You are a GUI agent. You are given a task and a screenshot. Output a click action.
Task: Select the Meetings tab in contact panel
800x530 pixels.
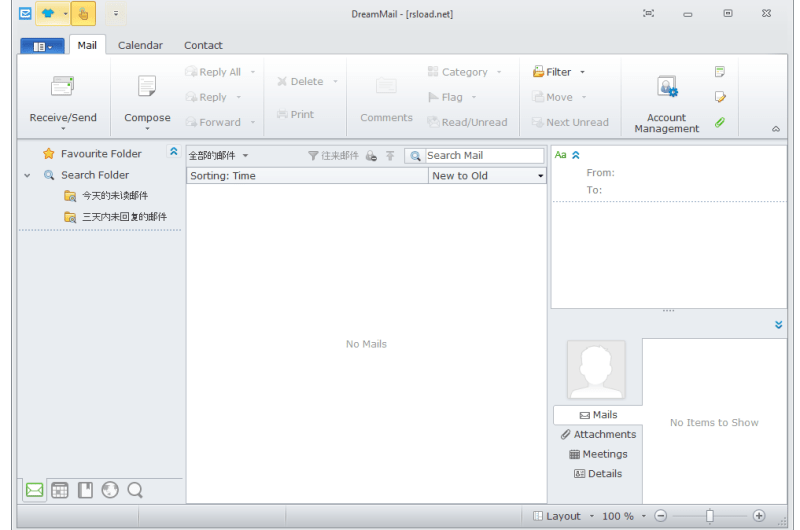point(598,454)
